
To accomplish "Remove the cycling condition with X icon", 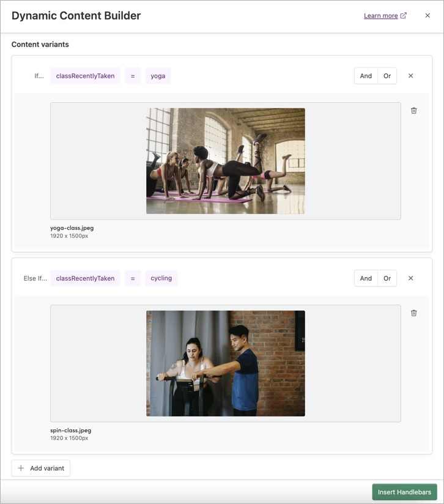I will click(411, 278).
